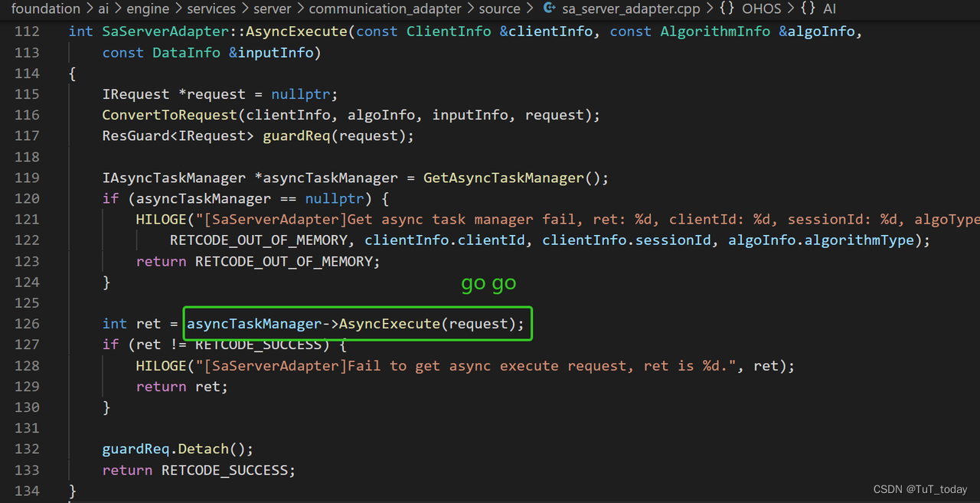Click line number 119 in the gutter

27,178
